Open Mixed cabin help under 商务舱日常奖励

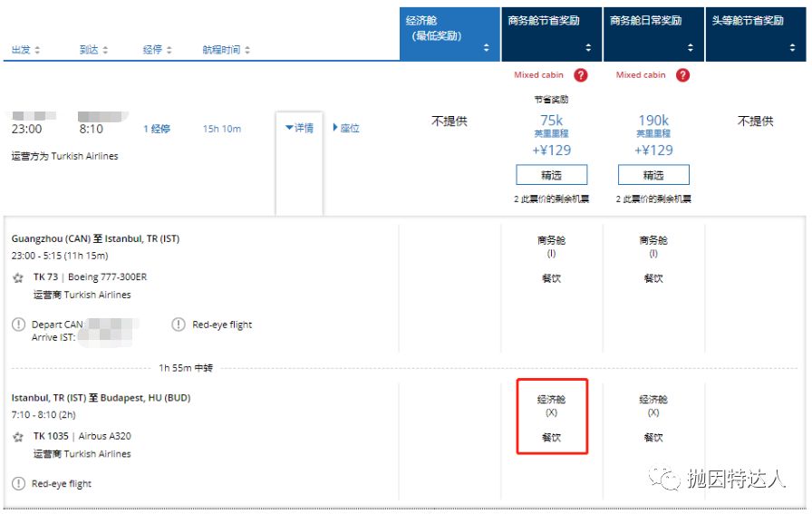682,75
